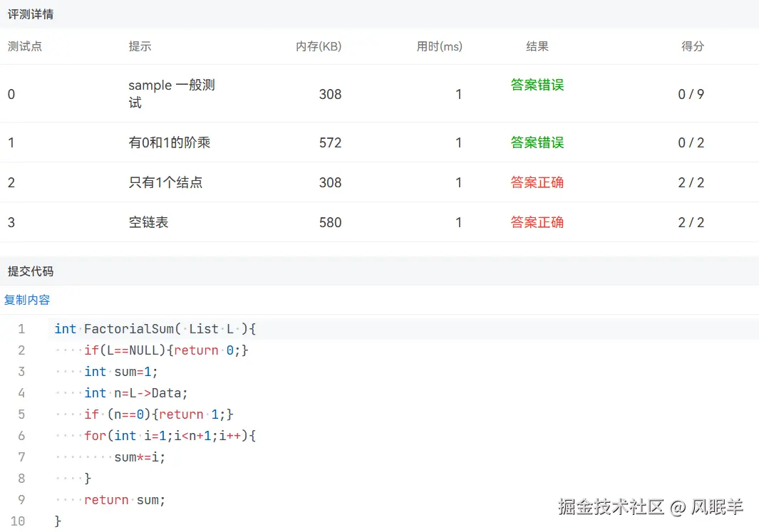Click test point 3 cell
The width and height of the screenshot is (759, 532).
(x=11, y=222)
